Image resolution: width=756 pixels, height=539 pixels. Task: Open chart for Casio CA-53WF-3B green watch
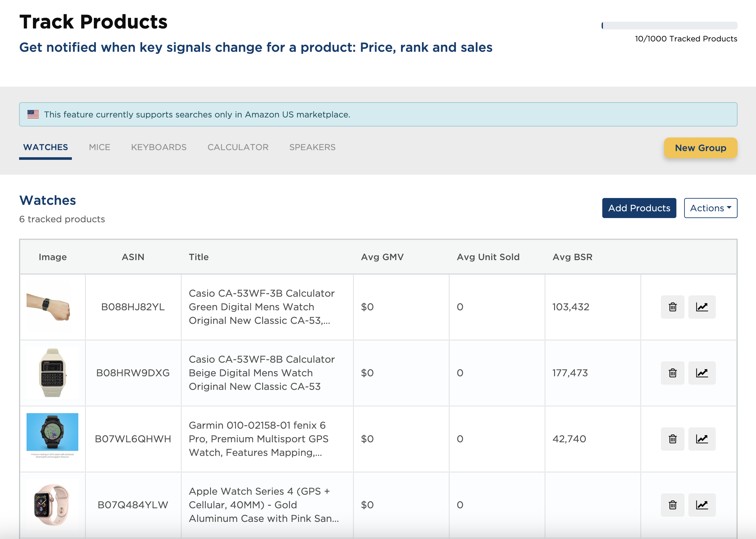702,307
